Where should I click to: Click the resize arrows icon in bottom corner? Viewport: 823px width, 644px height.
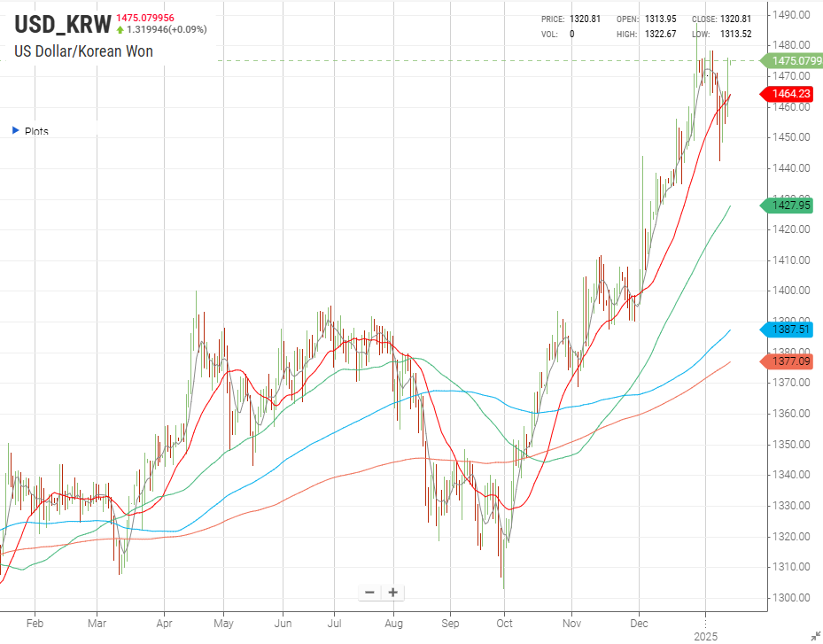pos(814,635)
